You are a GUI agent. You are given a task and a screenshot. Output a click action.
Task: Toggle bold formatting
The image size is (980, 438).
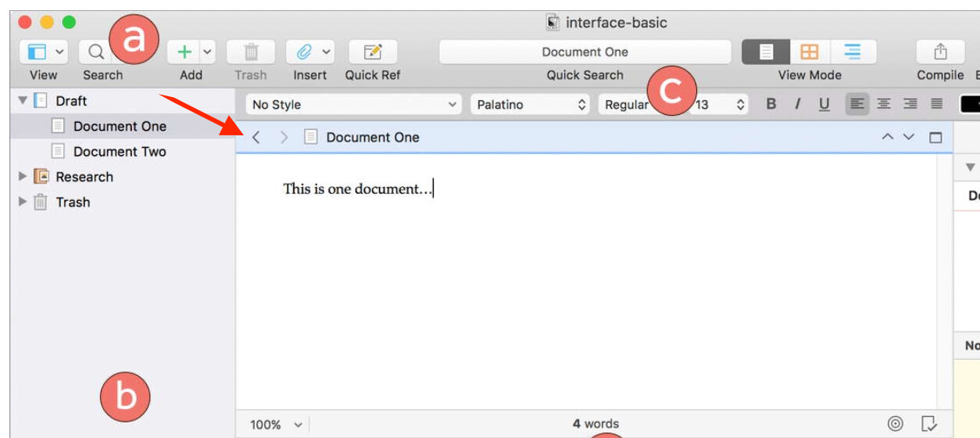[771, 105]
